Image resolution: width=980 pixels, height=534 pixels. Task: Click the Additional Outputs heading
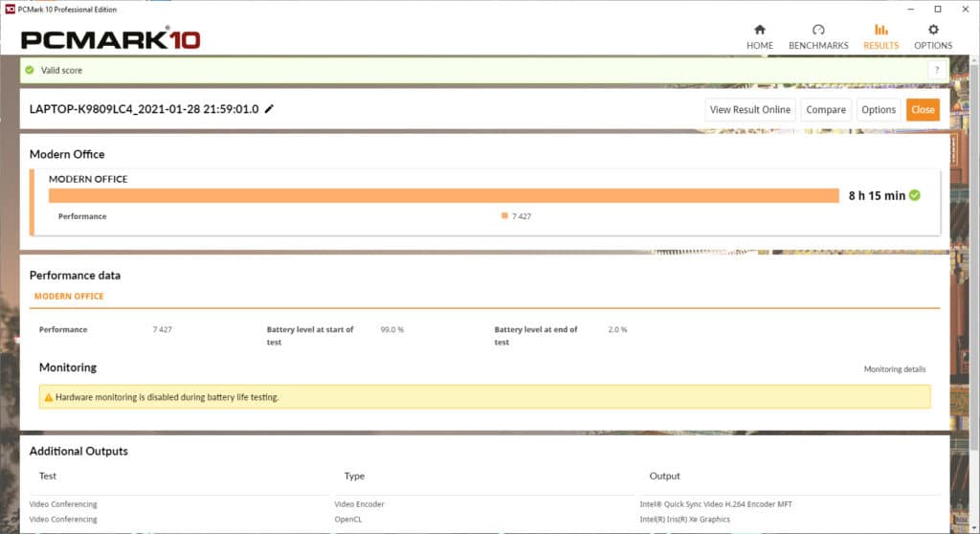(x=78, y=451)
